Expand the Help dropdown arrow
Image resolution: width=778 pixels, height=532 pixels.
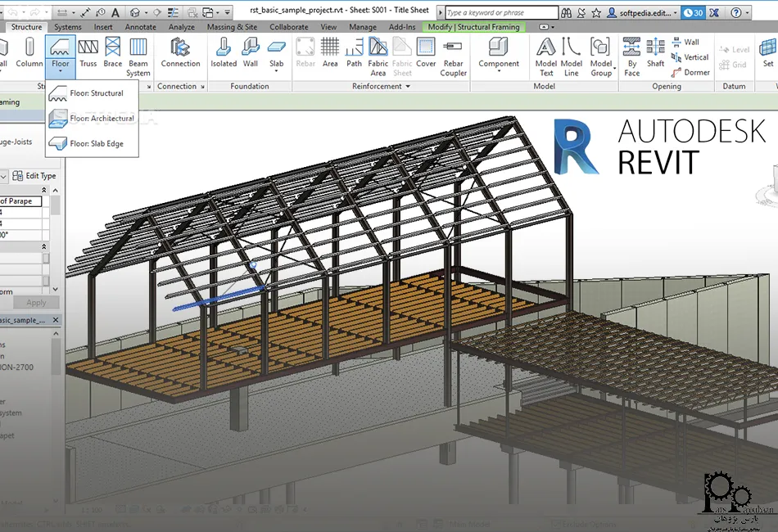747,12
